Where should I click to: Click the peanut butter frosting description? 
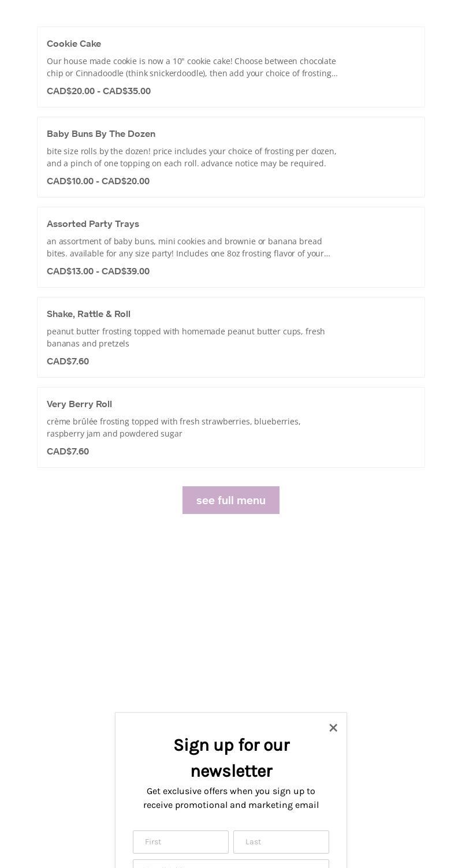click(x=186, y=337)
